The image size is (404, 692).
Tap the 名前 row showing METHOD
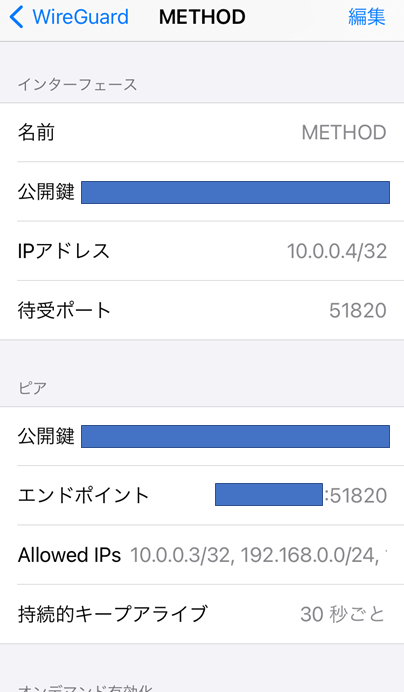click(x=202, y=132)
